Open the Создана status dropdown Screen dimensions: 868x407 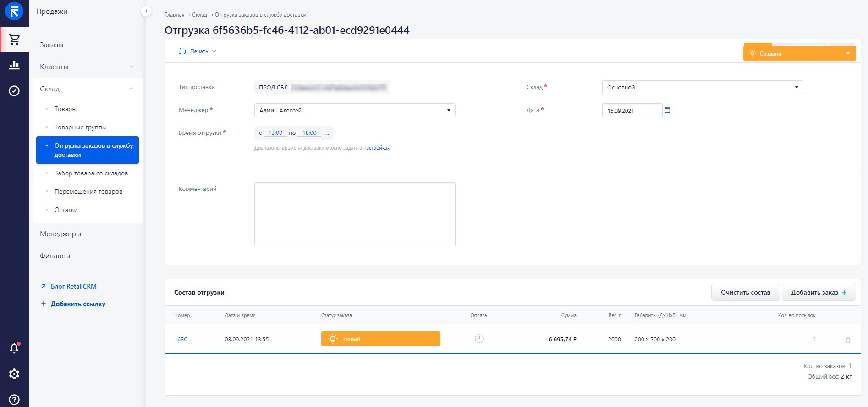tap(800, 53)
